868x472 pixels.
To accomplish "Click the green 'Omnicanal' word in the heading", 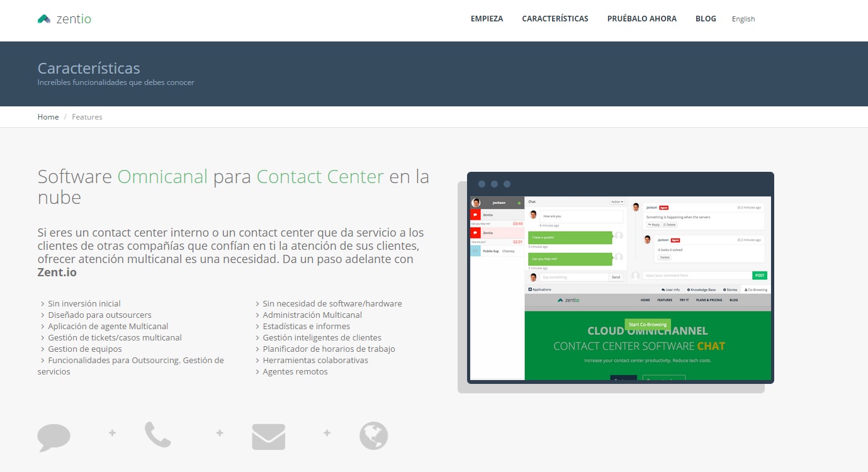I will tap(162, 177).
